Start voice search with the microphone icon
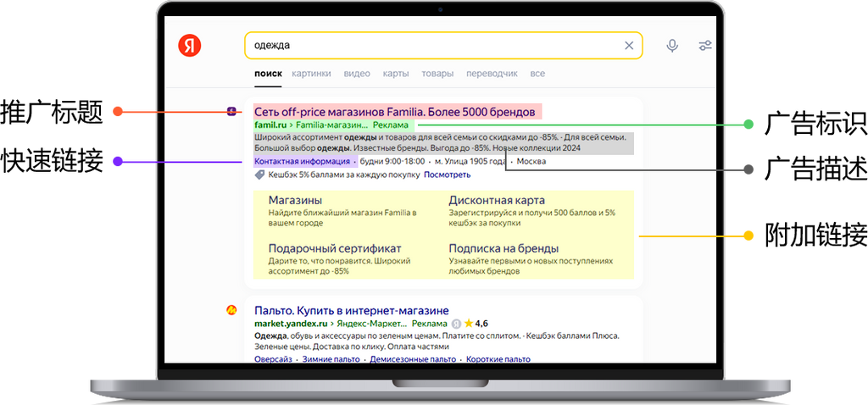 tap(672, 46)
